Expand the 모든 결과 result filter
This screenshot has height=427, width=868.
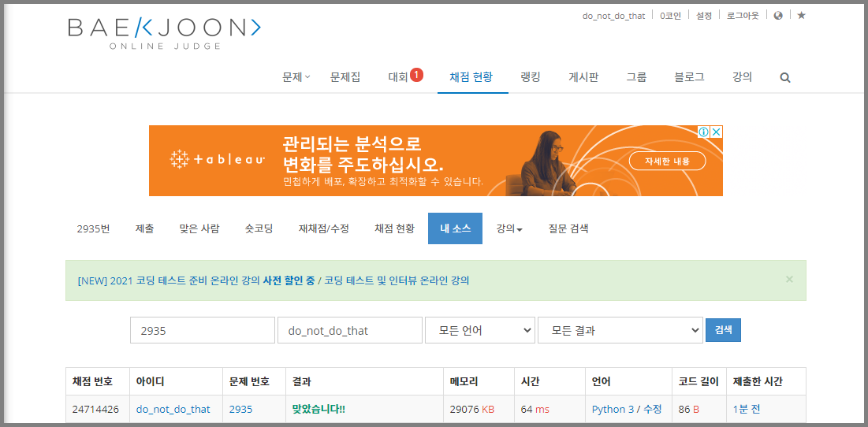[620, 331]
